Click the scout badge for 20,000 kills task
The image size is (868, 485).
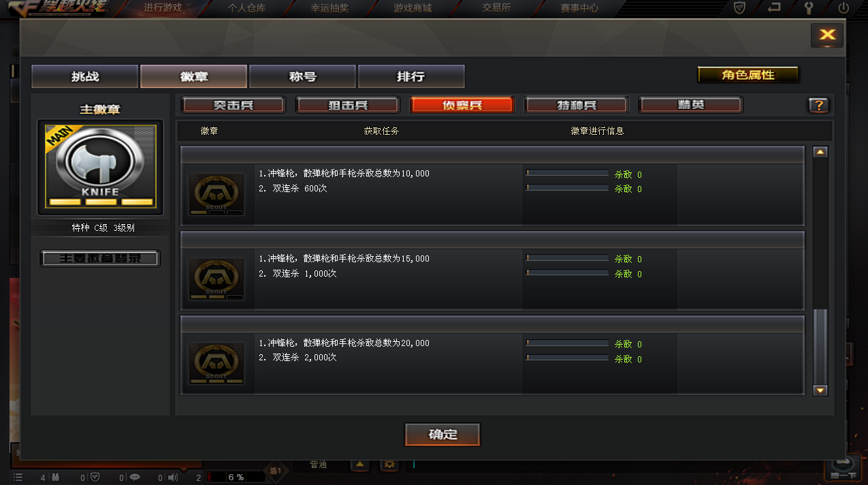216,363
